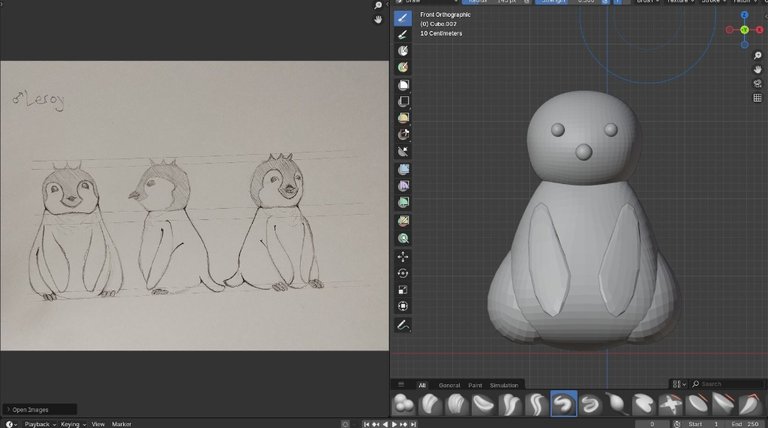Select the Cloth Filter tool
Screen dimensions: 768x428
(x=403, y=186)
